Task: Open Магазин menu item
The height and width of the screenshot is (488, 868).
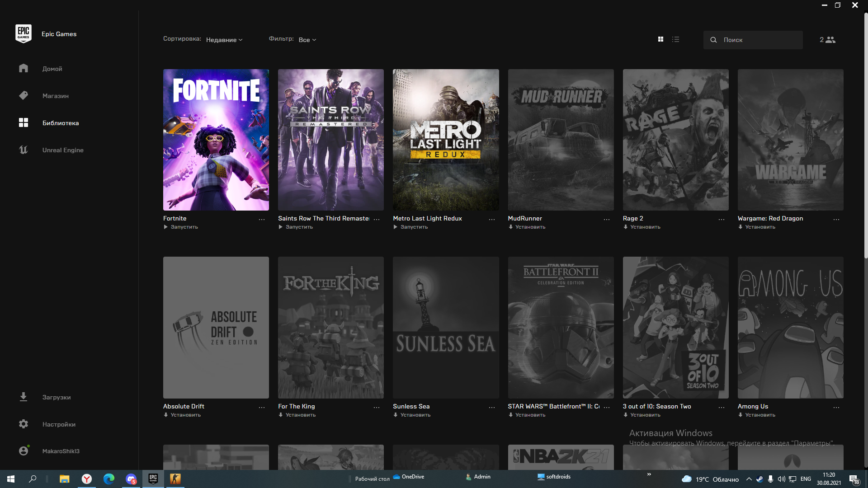Action: click(x=56, y=96)
